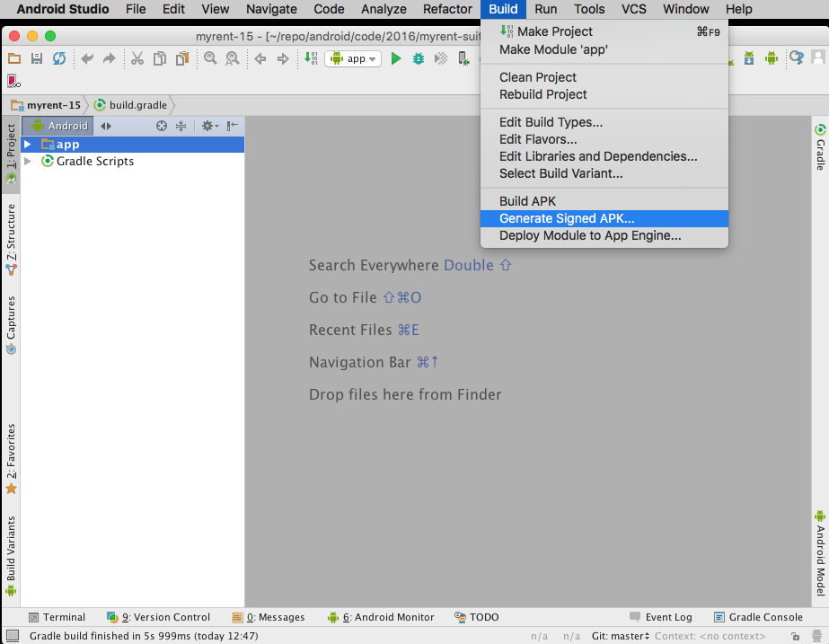Click the master Git branch selector
This screenshot has width=829, height=644.
620,635
